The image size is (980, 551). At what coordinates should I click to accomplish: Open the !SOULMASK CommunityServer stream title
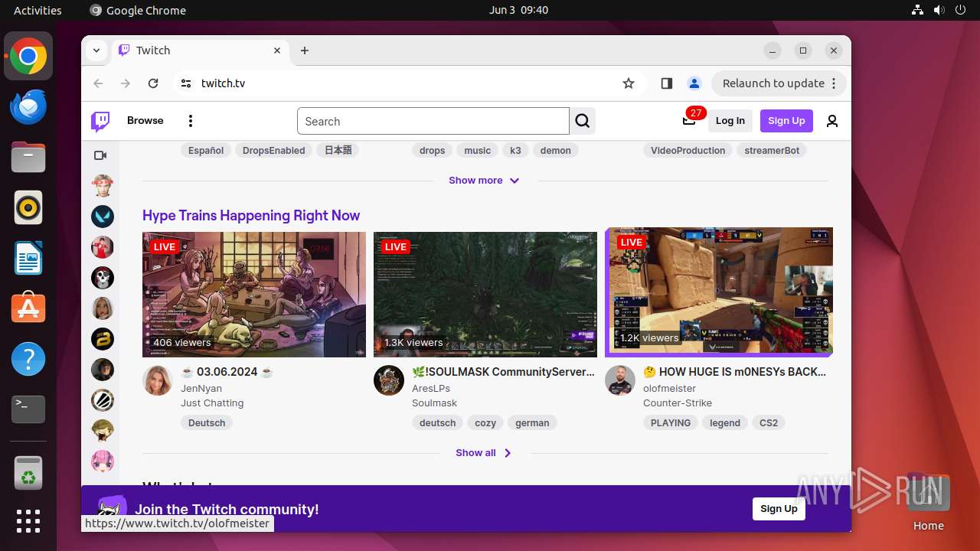[x=504, y=372]
